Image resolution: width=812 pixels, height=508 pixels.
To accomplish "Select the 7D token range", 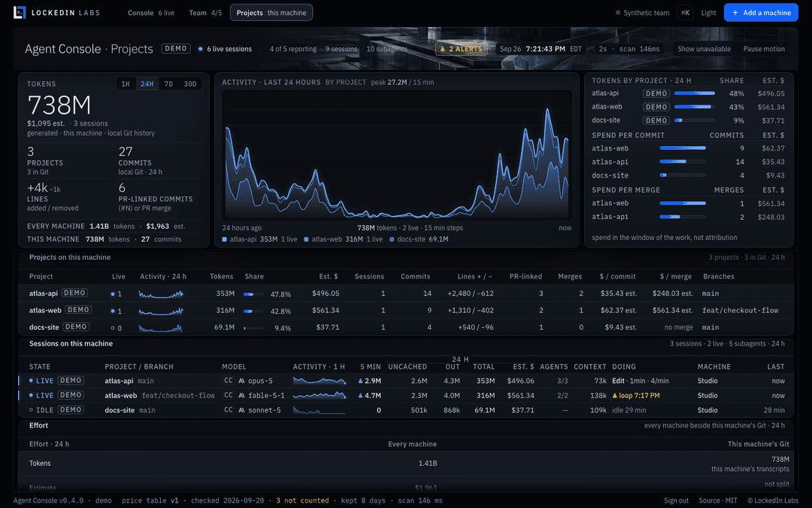I will tap(169, 84).
